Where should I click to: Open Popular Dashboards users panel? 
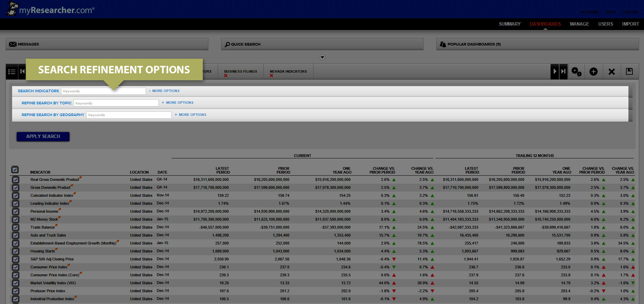pyautogui.click(x=537, y=44)
